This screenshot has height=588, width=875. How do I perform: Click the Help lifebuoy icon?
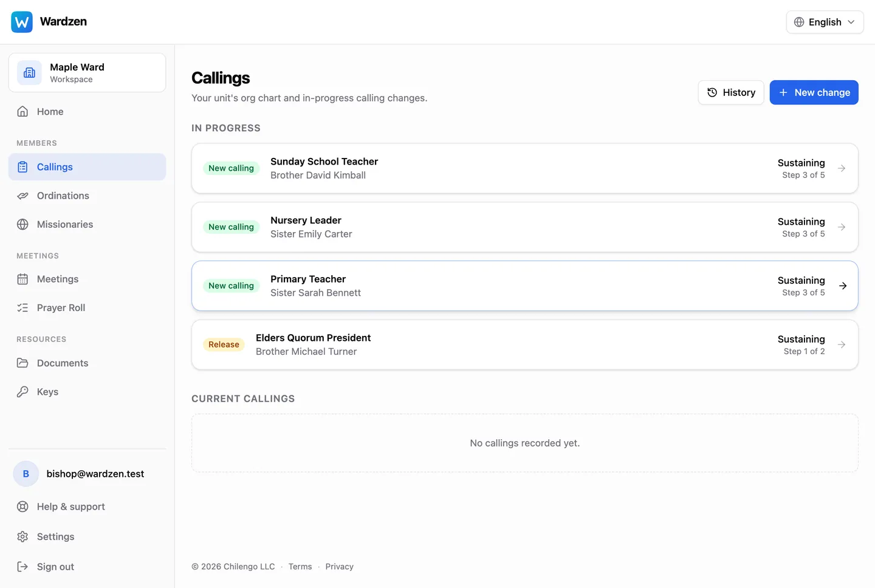pyautogui.click(x=22, y=507)
